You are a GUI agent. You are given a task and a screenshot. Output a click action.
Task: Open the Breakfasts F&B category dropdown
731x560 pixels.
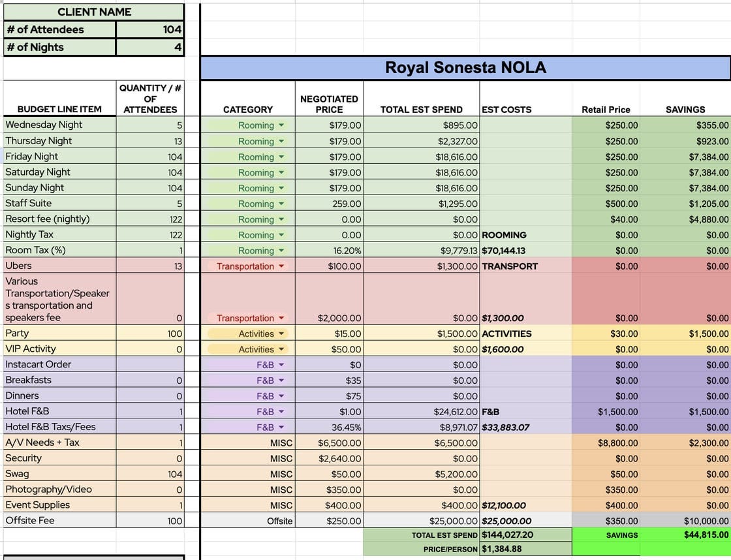(x=281, y=381)
